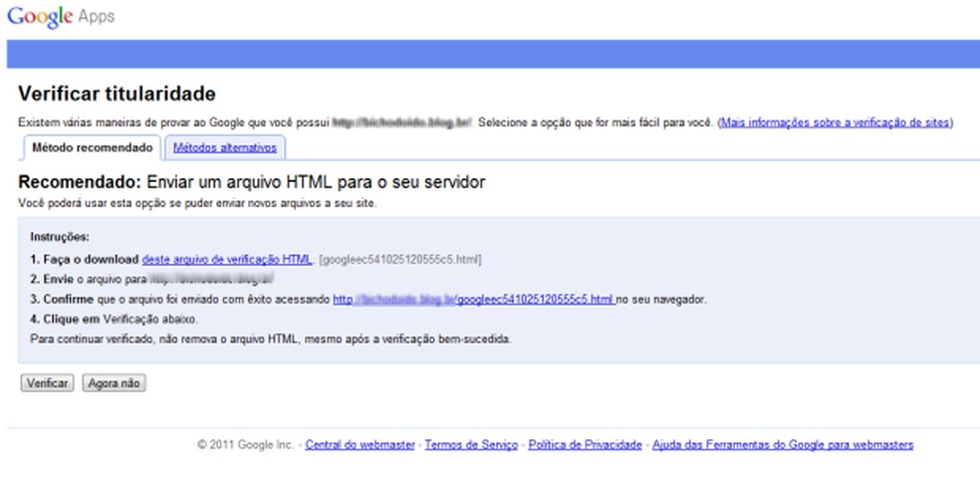Click 'Para continuar verificado' note text

coord(271,340)
